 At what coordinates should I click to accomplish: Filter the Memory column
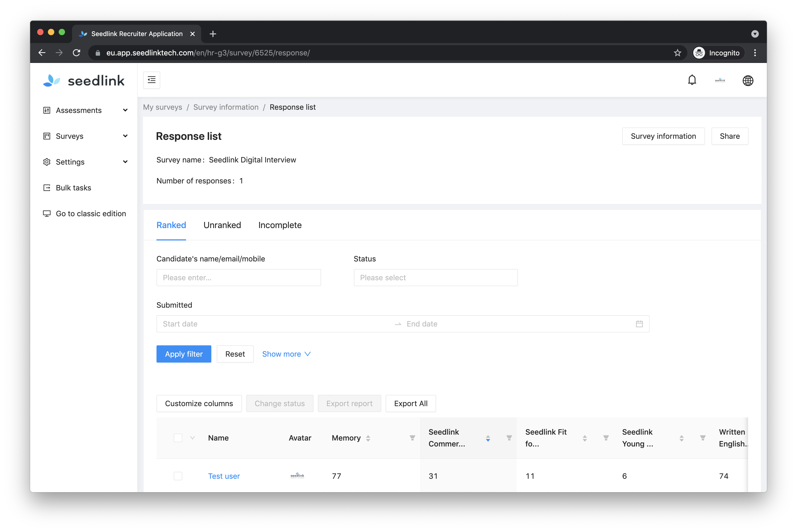click(x=412, y=438)
